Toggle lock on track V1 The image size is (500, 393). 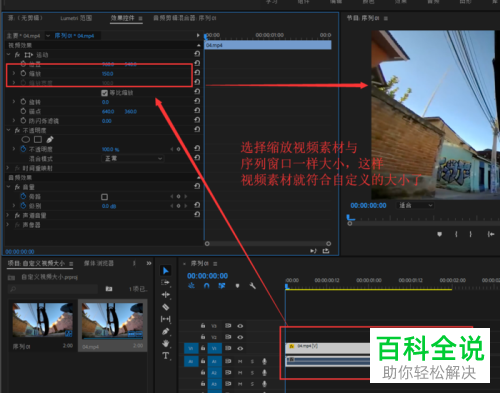[203, 348]
